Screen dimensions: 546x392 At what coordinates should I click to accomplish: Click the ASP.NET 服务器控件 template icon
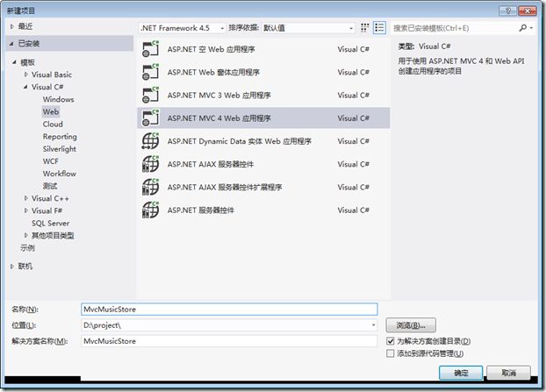tap(150, 210)
